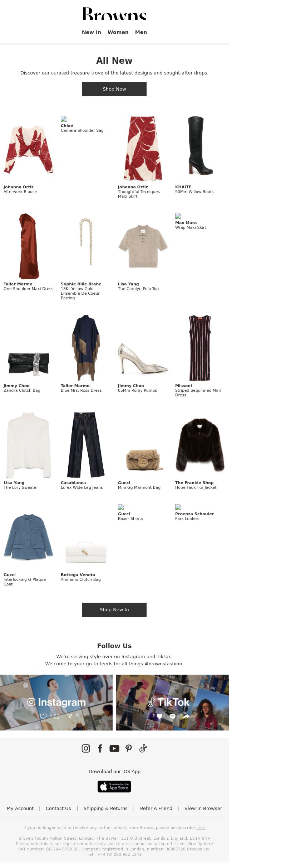Click the Shop Now button
The width and height of the screenshot is (286, 868).
(x=114, y=89)
